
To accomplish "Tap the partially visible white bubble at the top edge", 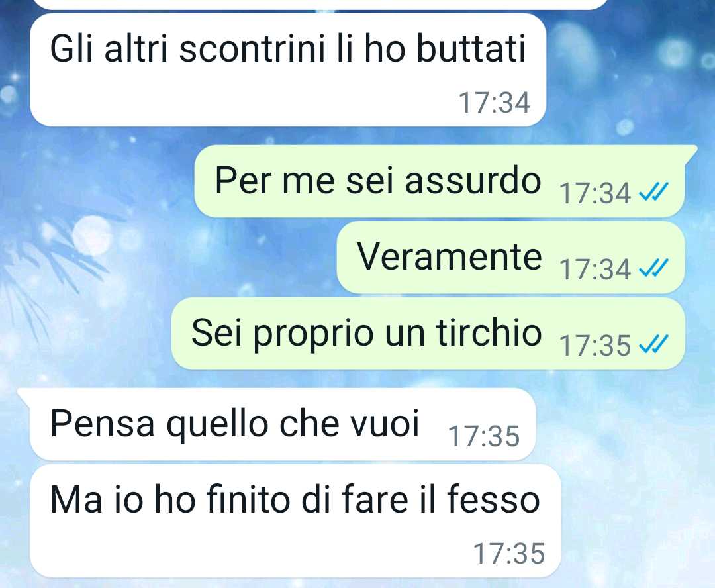I will (x=319, y=4).
